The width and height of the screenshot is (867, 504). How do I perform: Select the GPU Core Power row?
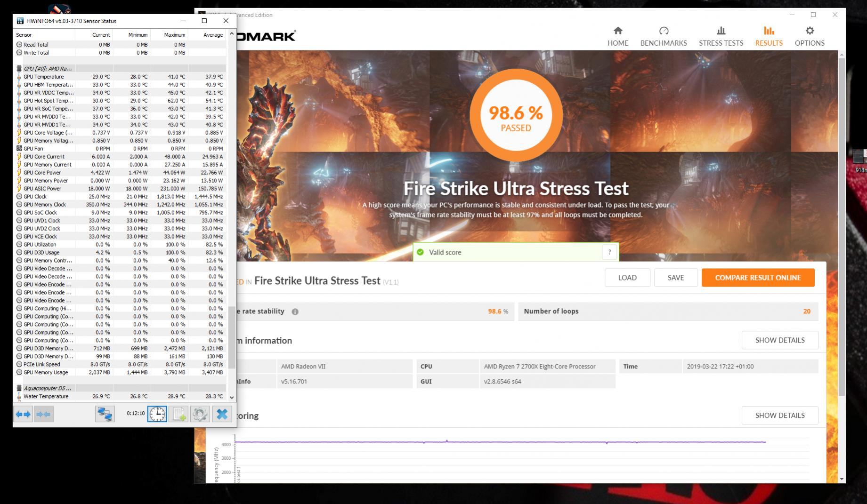coord(120,173)
